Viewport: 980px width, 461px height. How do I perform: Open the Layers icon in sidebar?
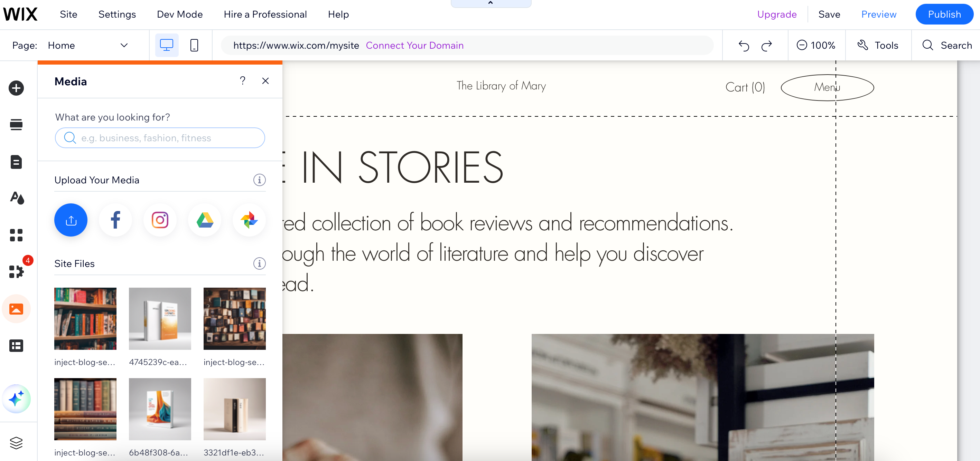point(16,443)
